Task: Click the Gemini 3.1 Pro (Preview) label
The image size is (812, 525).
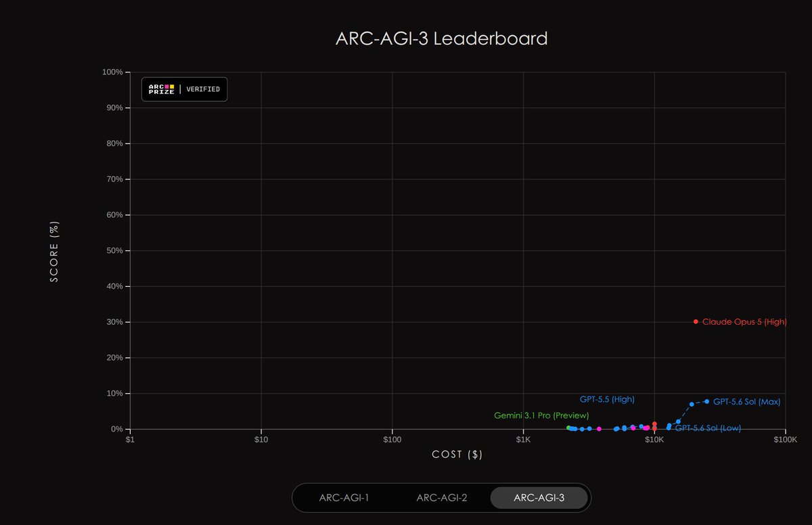Action: pos(541,415)
